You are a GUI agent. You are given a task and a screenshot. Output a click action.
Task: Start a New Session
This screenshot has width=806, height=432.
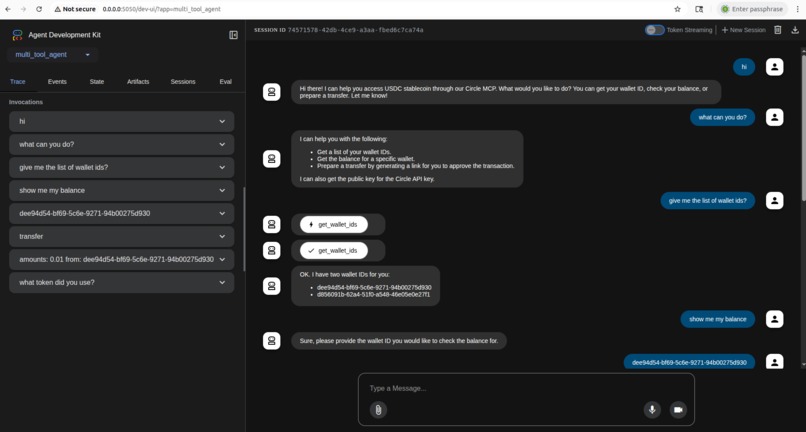click(x=743, y=30)
